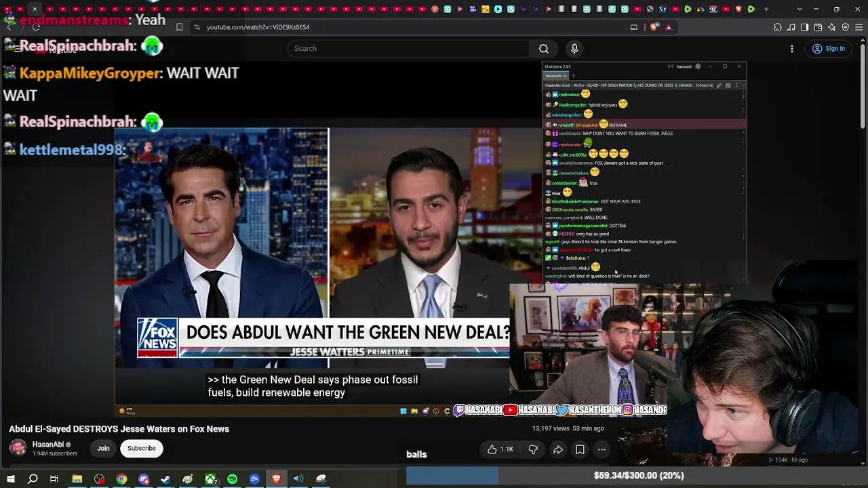868x488 pixels.
Task: View site information icon beside the URL
Action: 197,27
